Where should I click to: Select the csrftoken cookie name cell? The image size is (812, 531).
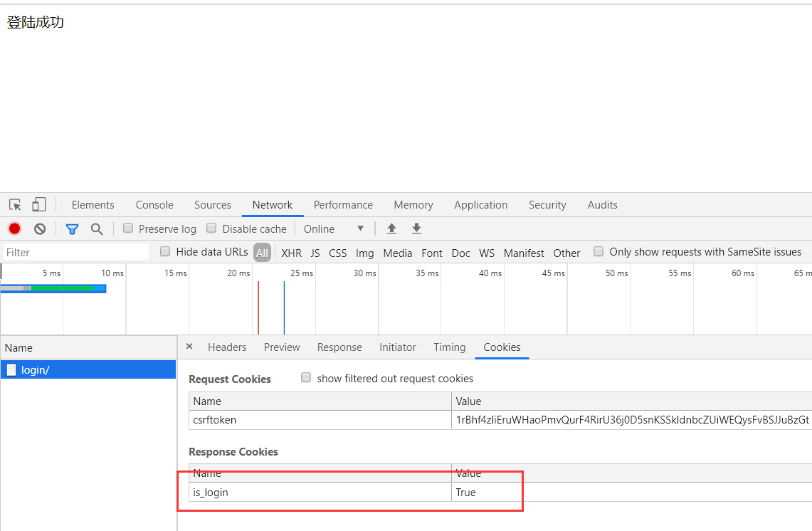320,420
